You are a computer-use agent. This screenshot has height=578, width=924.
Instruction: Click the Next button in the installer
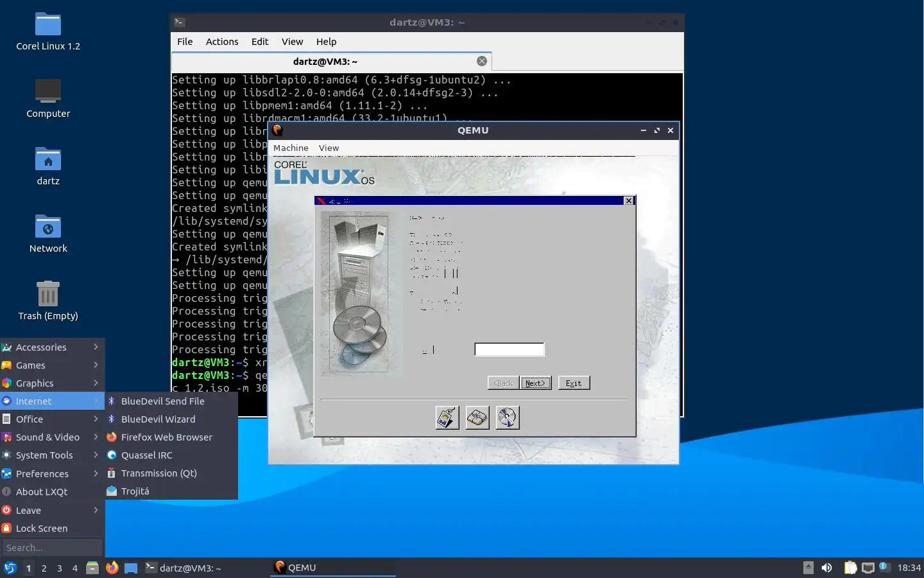coord(536,383)
